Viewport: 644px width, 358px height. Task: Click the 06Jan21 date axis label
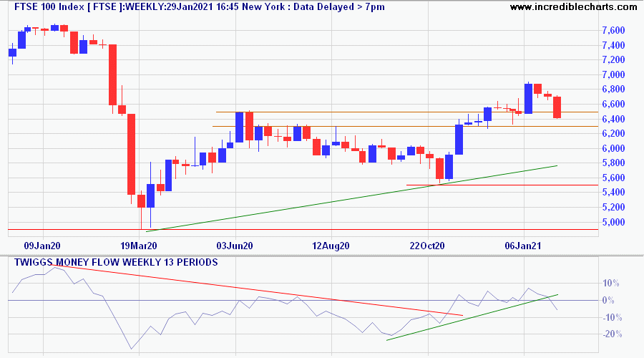click(x=523, y=246)
